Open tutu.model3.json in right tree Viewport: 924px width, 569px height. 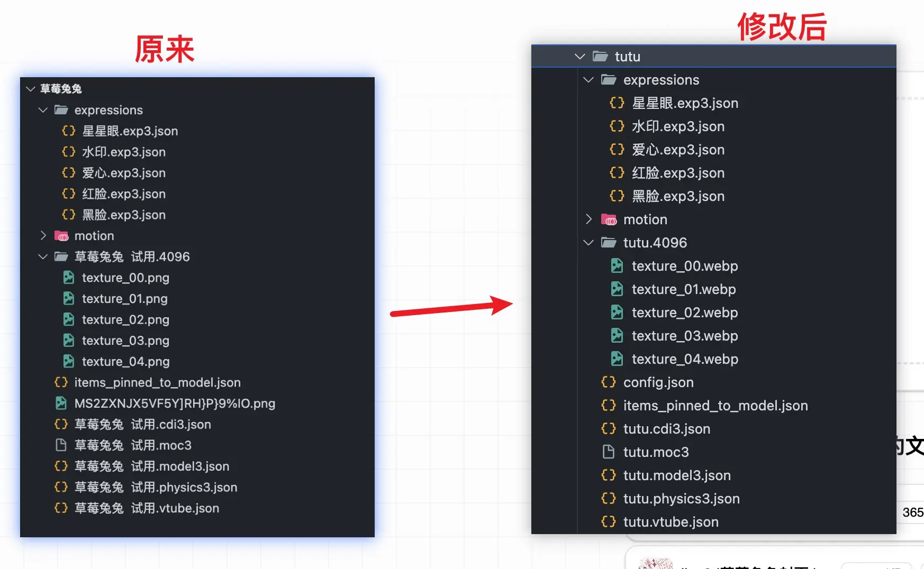point(677,475)
